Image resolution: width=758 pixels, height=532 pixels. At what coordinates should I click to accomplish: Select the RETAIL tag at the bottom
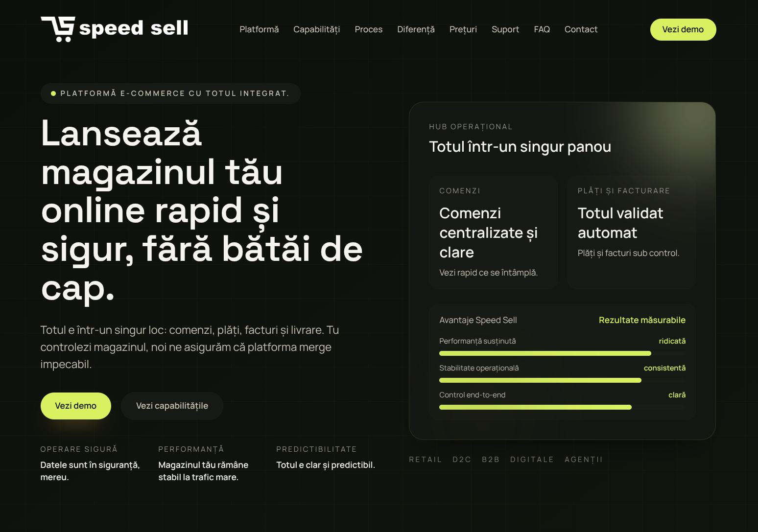[x=426, y=459]
